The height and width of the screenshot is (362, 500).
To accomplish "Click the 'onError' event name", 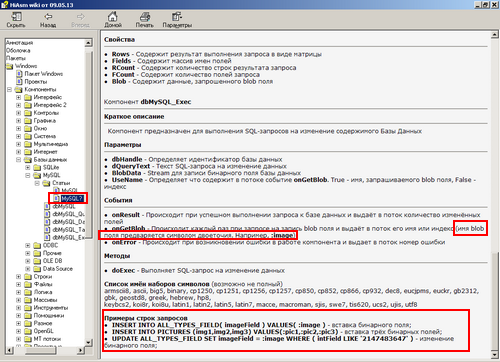I will (124, 242).
